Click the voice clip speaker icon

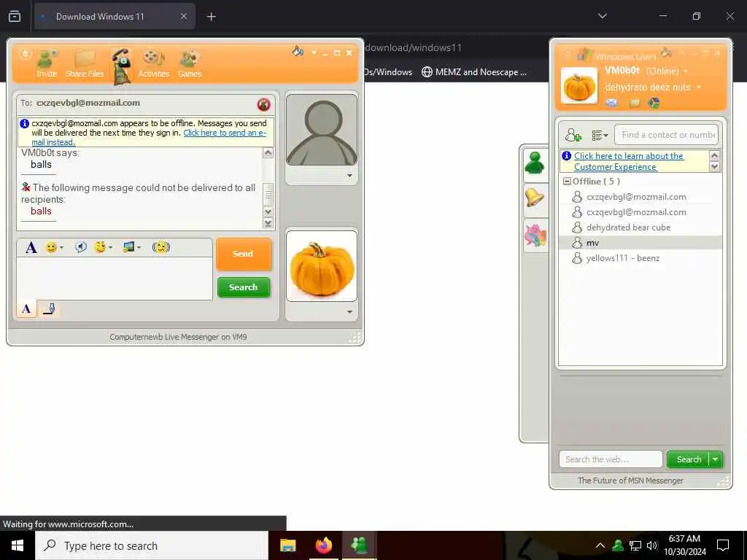coord(81,246)
